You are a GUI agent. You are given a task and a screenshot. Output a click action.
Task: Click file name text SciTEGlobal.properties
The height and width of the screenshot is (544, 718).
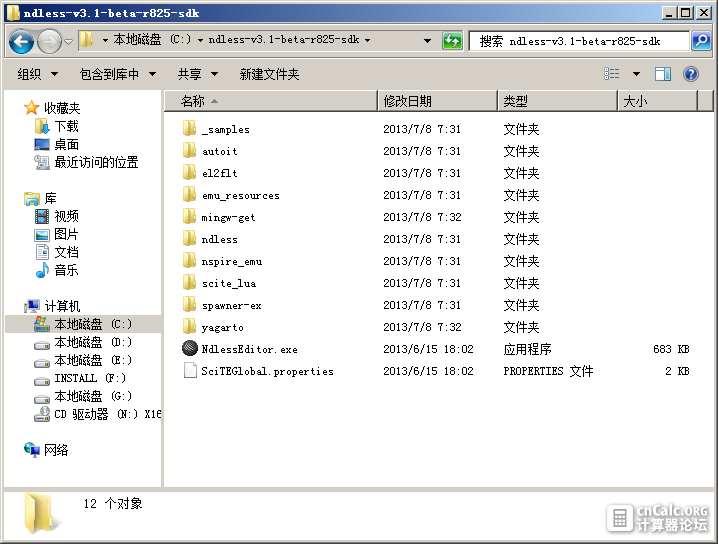267,371
